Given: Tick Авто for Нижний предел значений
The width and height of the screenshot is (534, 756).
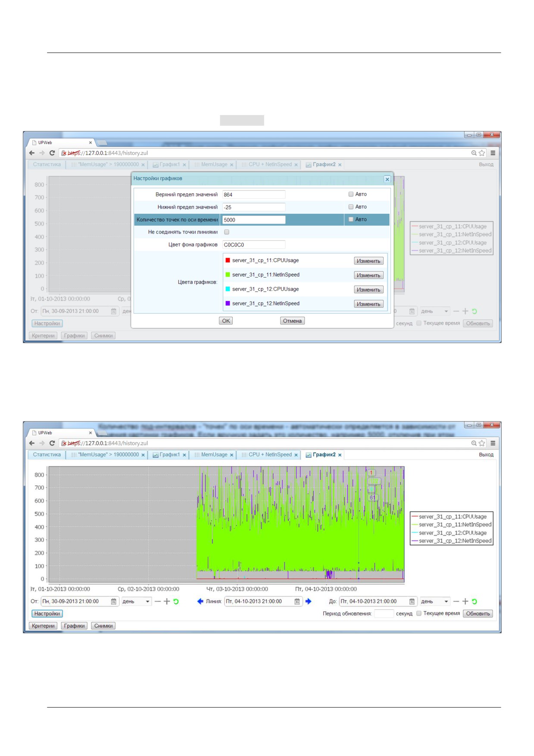Looking at the screenshot, I should [x=351, y=207].
